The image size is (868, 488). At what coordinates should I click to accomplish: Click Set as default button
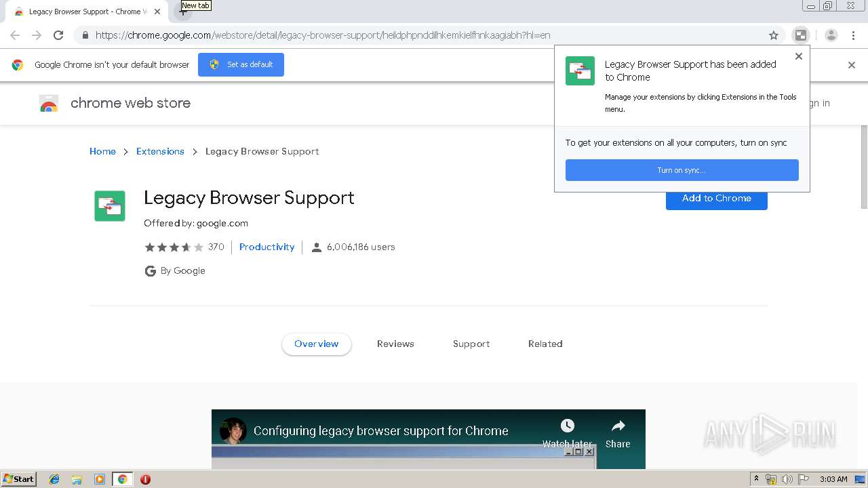[x=241, y=64]
